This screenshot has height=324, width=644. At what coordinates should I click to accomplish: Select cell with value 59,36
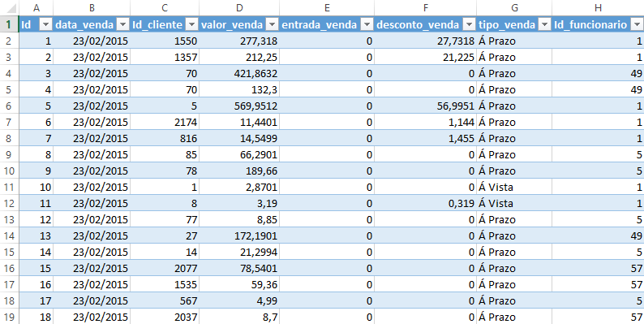point(239,284)
